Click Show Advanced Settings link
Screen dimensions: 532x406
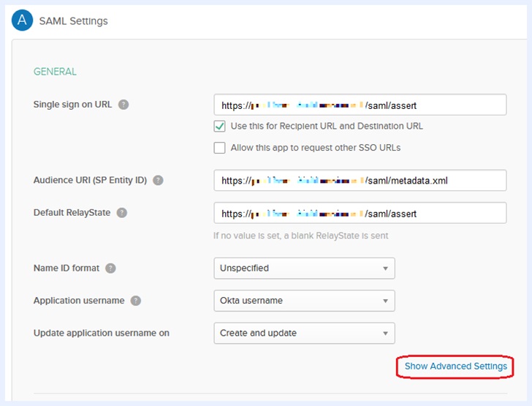[x=455, y=366]
